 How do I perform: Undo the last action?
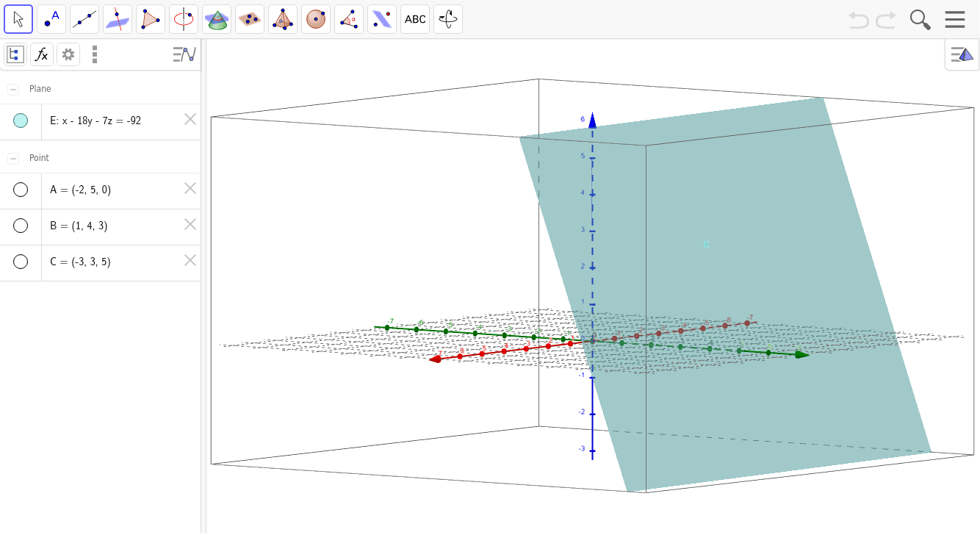tap(858, 19)
